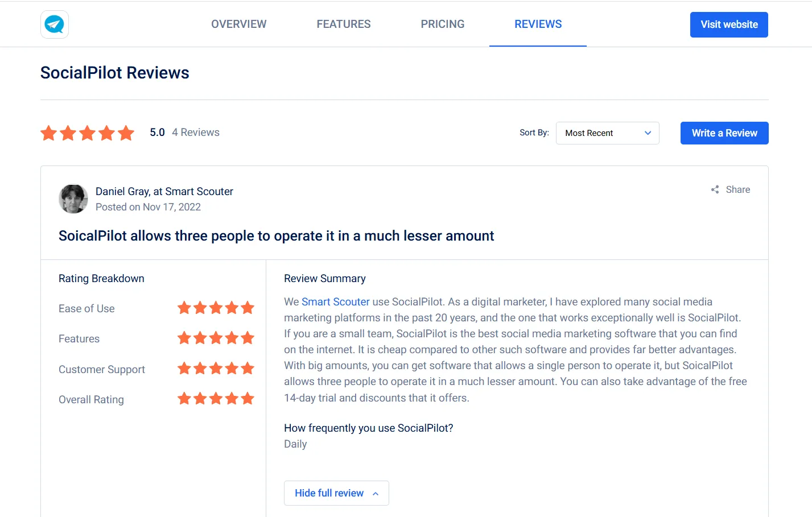Click the Share icon next to Share label
The height and width of the screenshot is (517, 812).
(714, 189)
